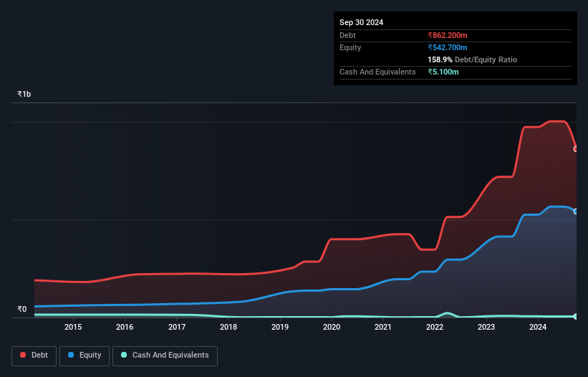Image resolution: width=588 pixels, height=377 pixels.
Task: Click the 2020 x-axis label
Action: coord(332,327)
